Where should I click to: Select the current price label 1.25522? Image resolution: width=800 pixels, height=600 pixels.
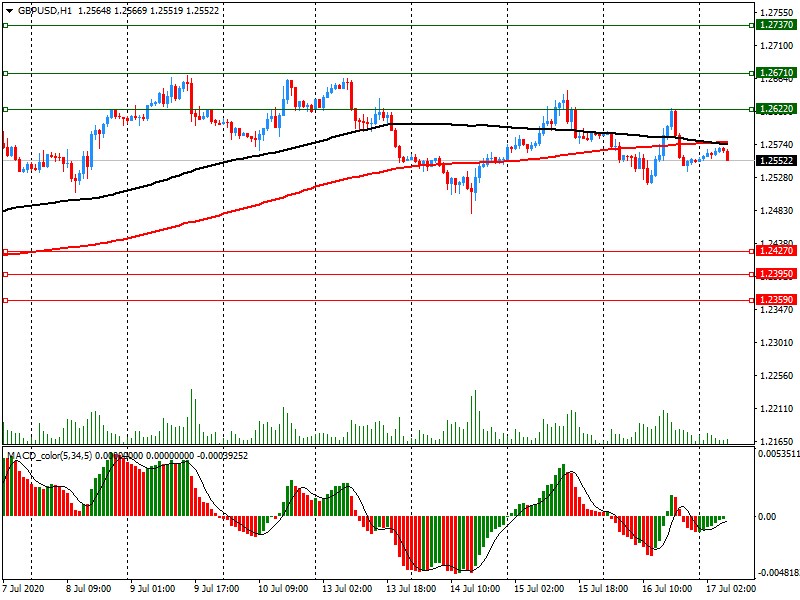click(x=776, y=160)
